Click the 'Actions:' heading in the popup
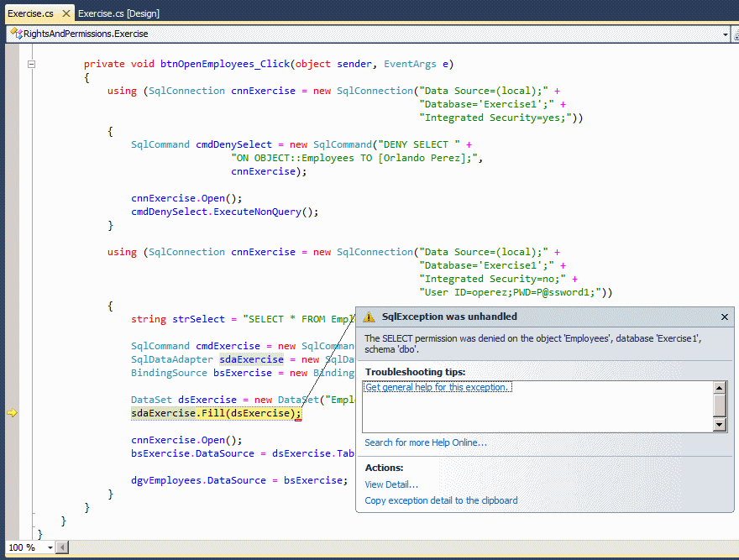 pos(384,468)
